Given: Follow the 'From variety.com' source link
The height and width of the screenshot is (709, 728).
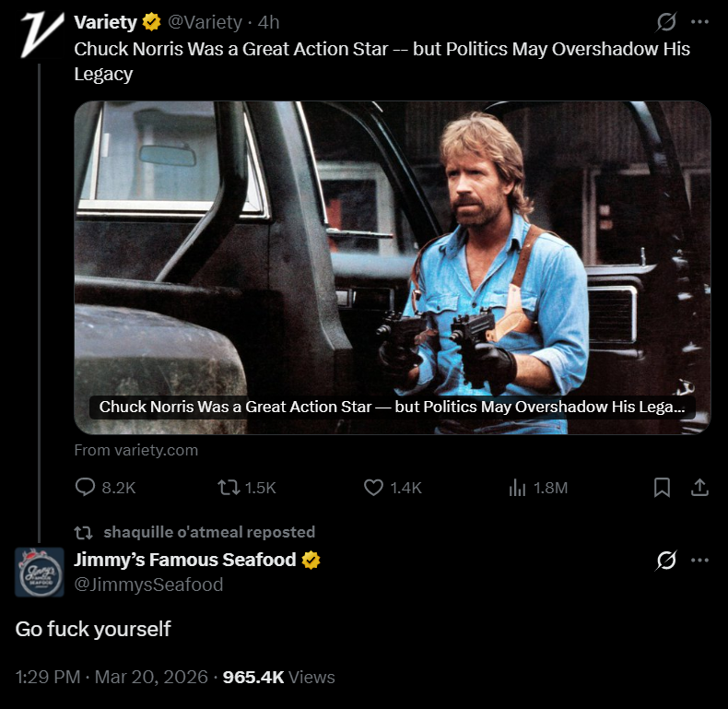Looking at the screenshot, I should click(136, 450).
